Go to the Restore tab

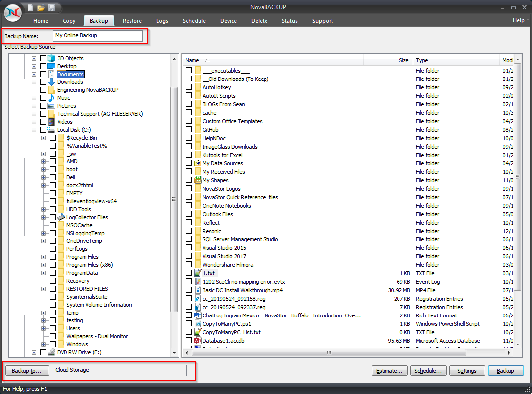pos(133,21)
